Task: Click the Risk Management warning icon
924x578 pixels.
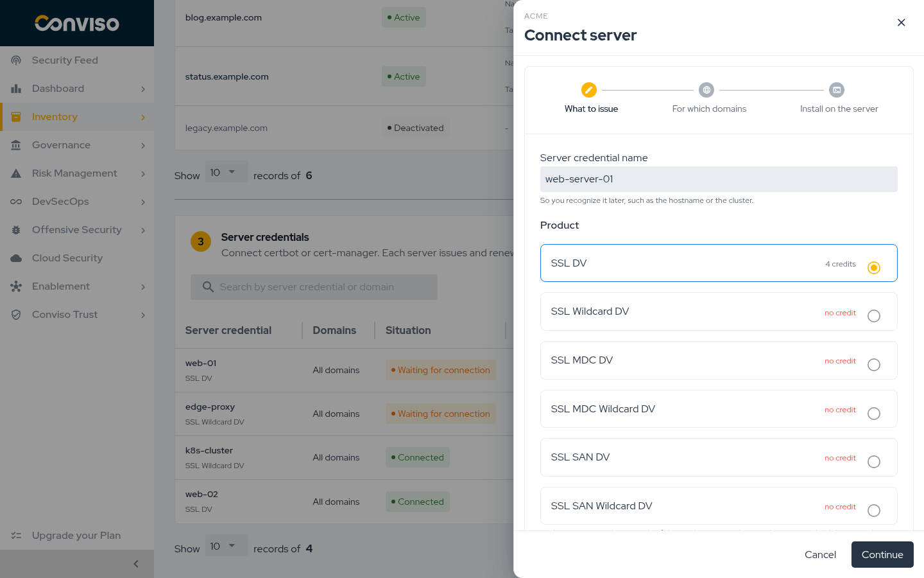Action: (16, 173)
